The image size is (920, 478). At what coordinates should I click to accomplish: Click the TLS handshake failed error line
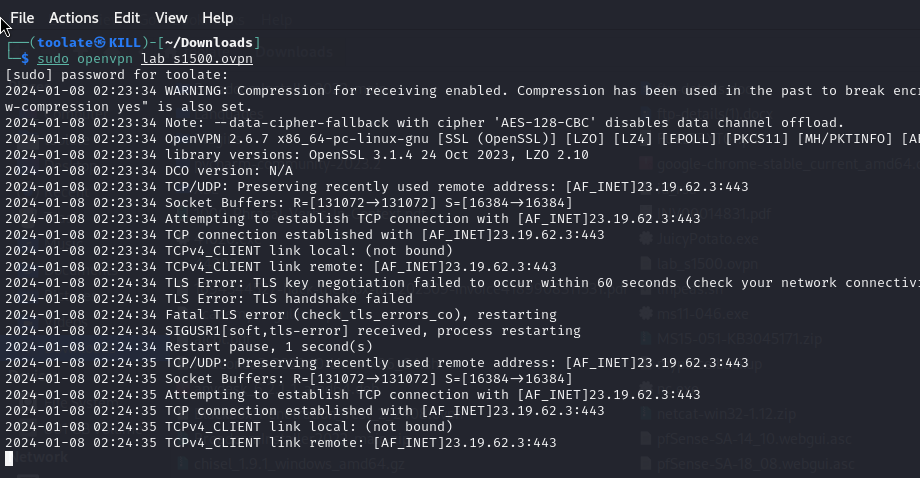(x=209, y=299)
